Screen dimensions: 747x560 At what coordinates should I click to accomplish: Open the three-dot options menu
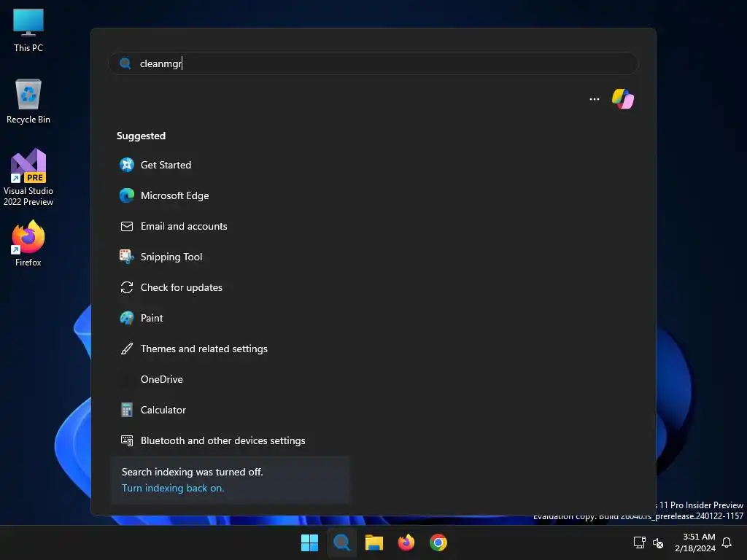point(594,99)
